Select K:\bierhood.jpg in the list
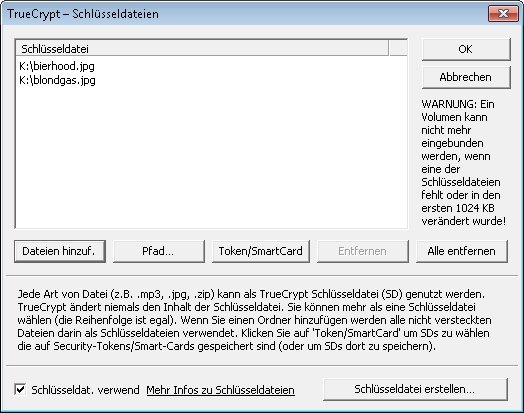Image resolution: width=524 pixels, height=413 pixels. (x=57, y=66)
